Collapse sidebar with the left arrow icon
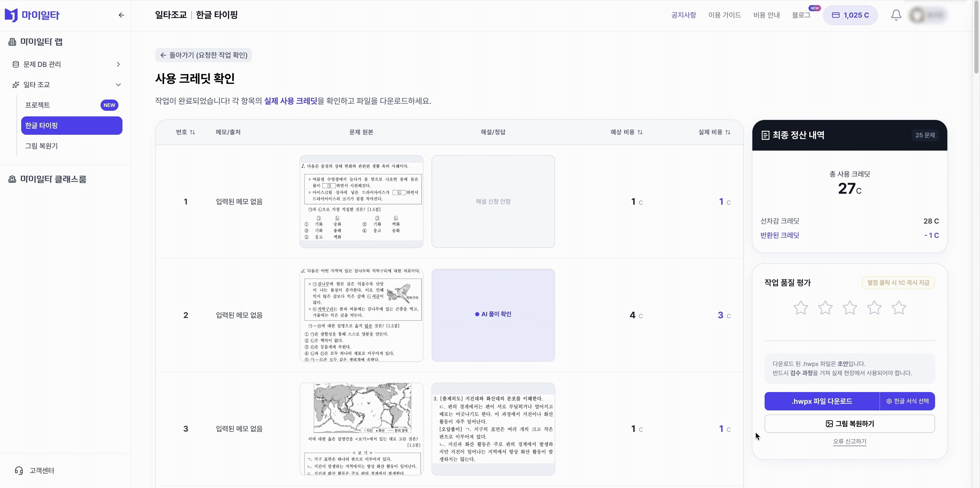The image size is (980, 488). 121,15
